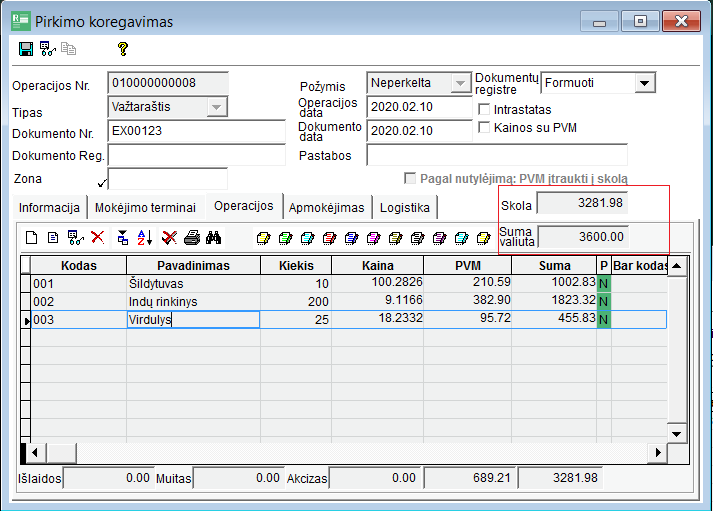Open the Mokėjimo terminai tab
Screen dimensions: 713x511
tap(145, 208)
